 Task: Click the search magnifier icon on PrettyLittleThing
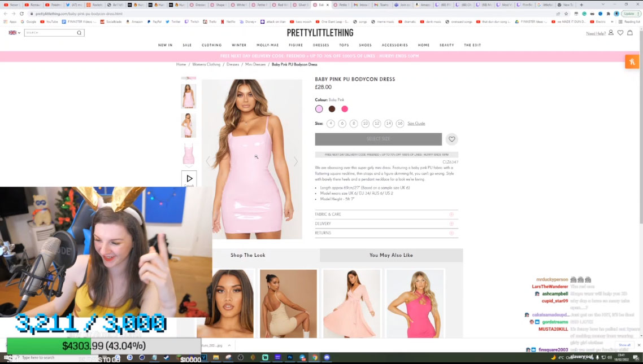[x=79, y=33]
